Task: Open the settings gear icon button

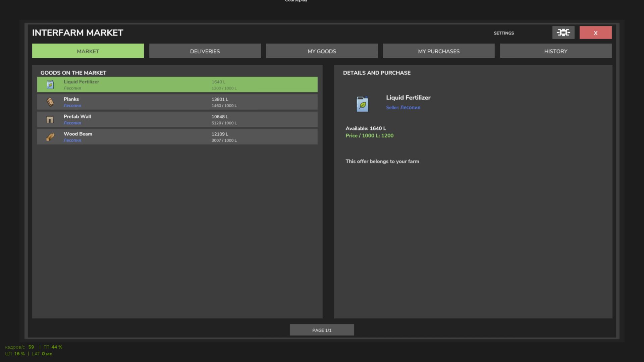Action: coord(563,33)
